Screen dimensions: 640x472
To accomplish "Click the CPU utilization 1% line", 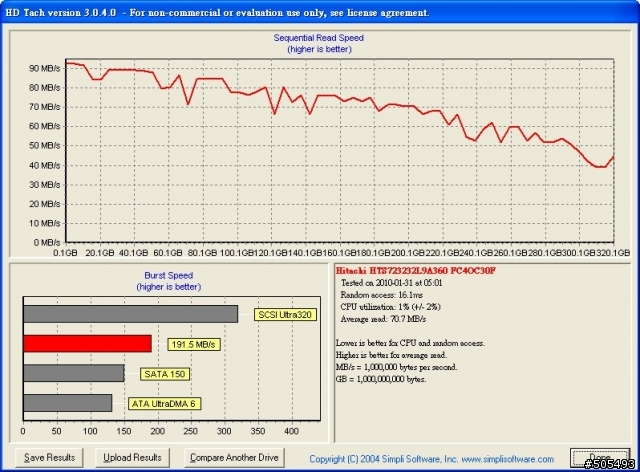I will pos(391,307).
